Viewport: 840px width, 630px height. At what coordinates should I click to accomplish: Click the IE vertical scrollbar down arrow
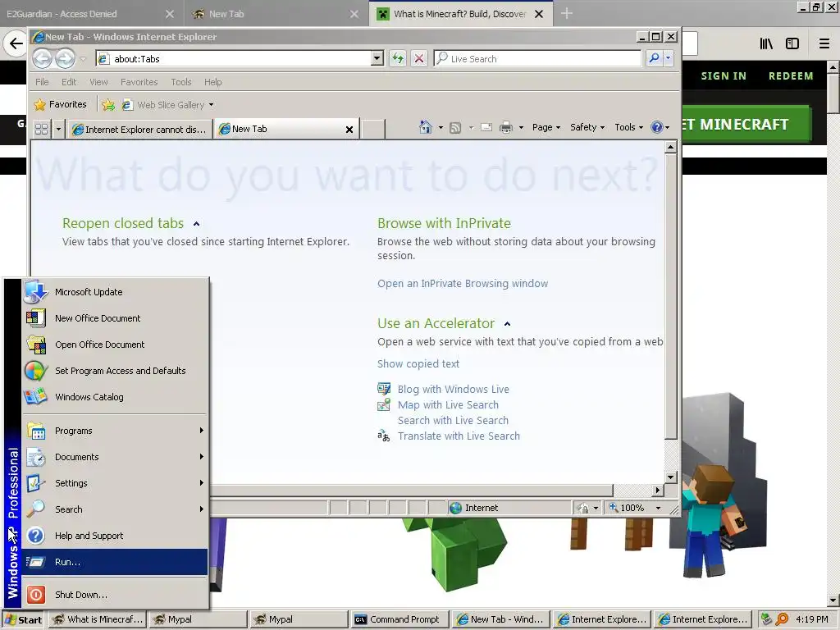coord(670,477)
